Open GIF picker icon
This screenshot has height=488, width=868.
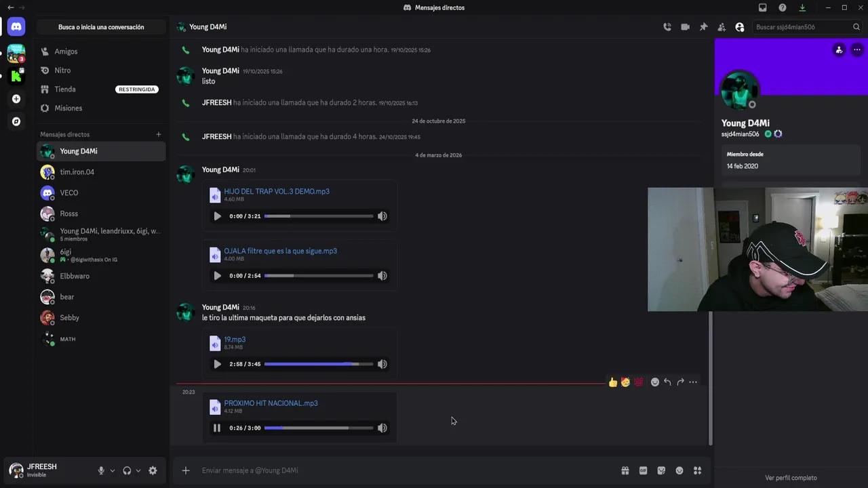click(643, 470)
